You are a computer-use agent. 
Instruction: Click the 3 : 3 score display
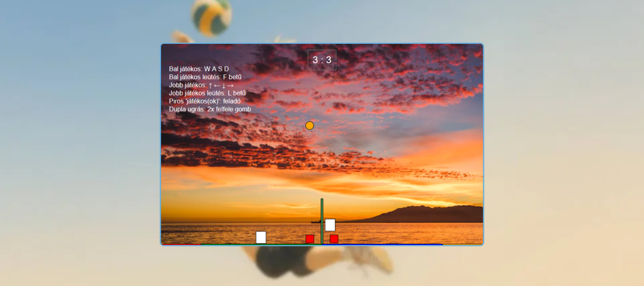coord(322,60)
